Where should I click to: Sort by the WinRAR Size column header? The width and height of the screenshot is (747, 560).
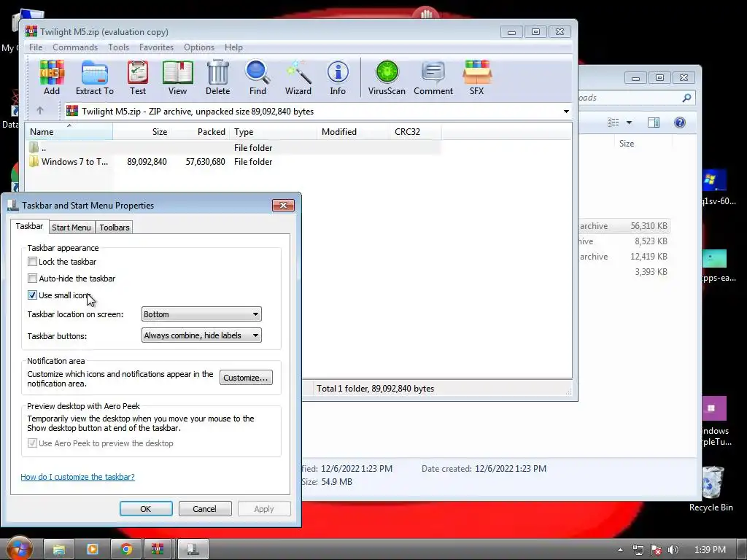142,131
